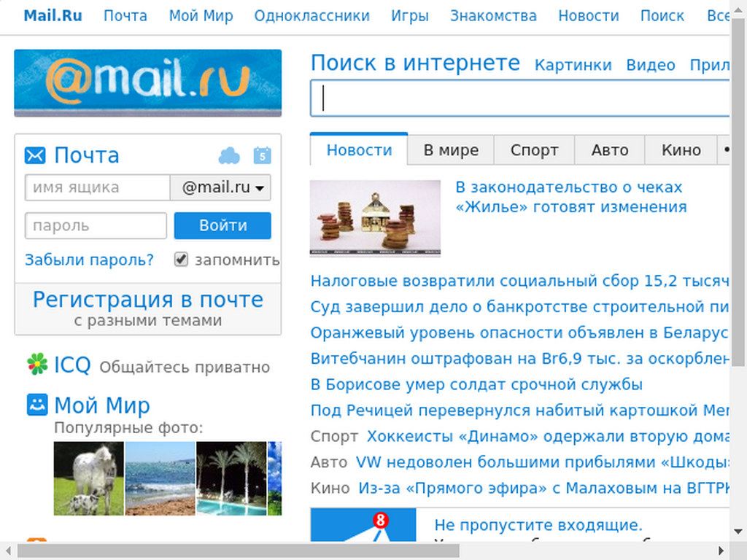Open Мой Мир in top navigation
747x560 pixels.
click(201, 16)
